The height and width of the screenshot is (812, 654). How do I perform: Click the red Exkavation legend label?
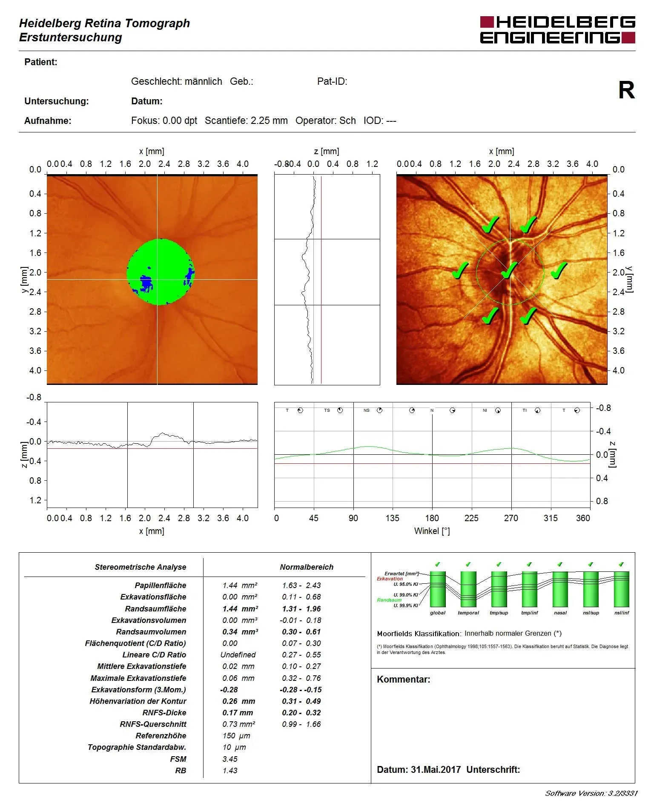[390, 579]
